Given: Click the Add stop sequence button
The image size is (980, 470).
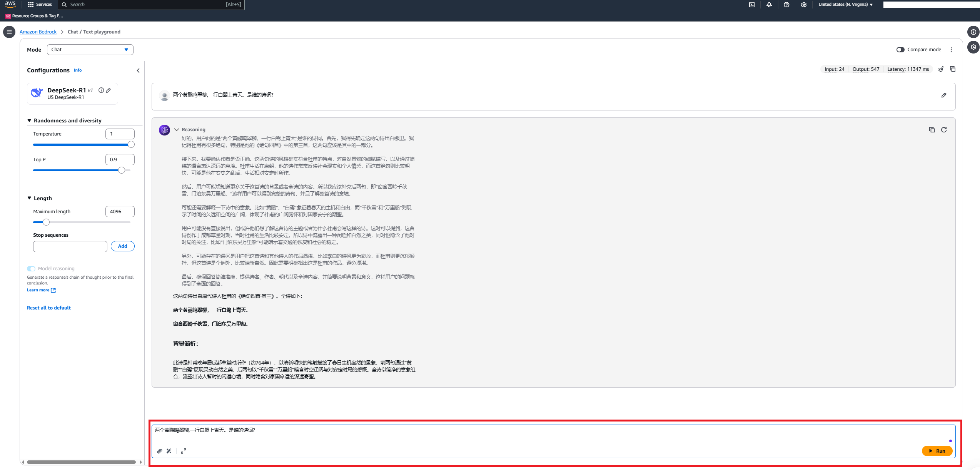Looking at the screenshot, I should point(123,246).
